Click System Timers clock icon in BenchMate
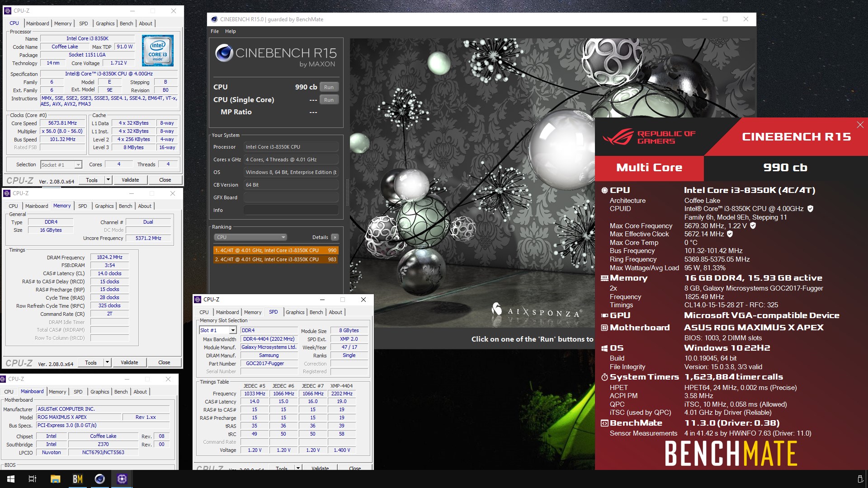 tap(604, 377)
